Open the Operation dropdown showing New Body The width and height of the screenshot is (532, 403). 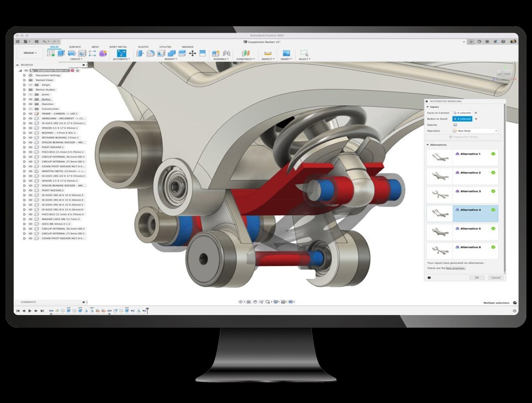475,131
